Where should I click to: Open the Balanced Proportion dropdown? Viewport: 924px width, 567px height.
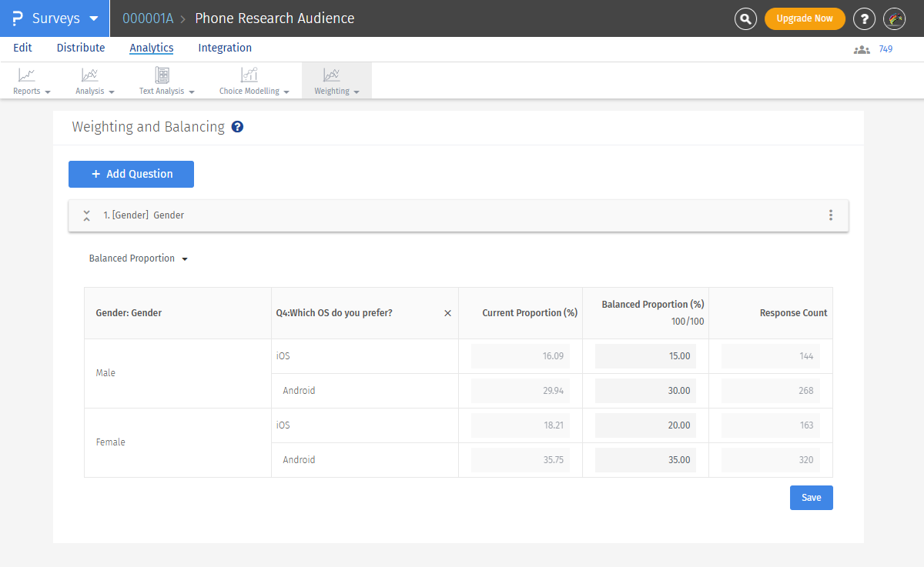tap(139, 258)
